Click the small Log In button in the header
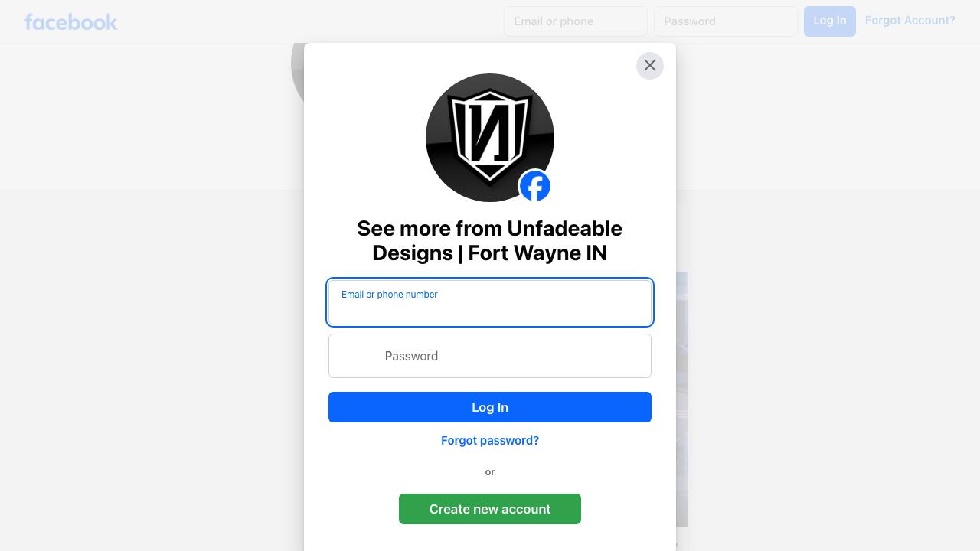Viewport: 980px width, 551px height. [830, 21]
